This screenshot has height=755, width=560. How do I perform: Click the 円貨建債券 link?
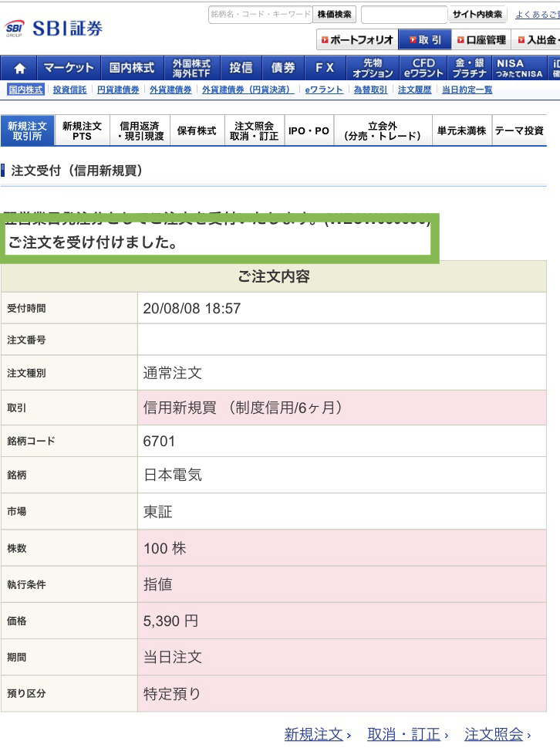tap(118, 90)
